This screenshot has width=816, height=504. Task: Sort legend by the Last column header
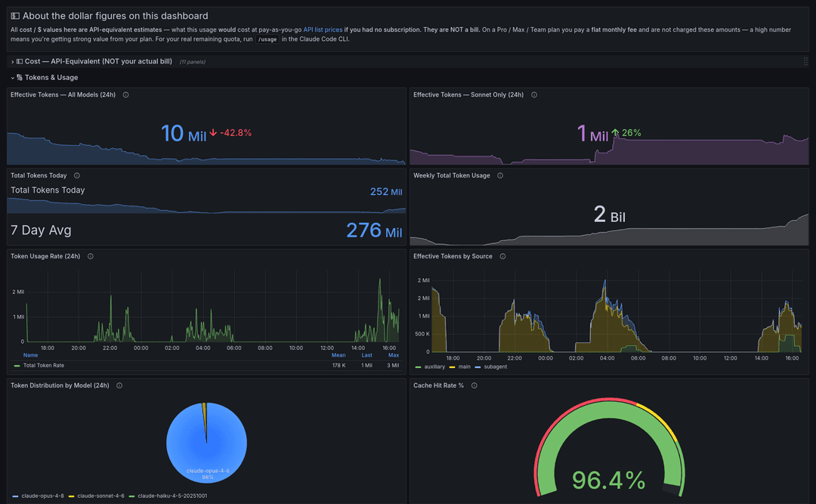(367, 355)
